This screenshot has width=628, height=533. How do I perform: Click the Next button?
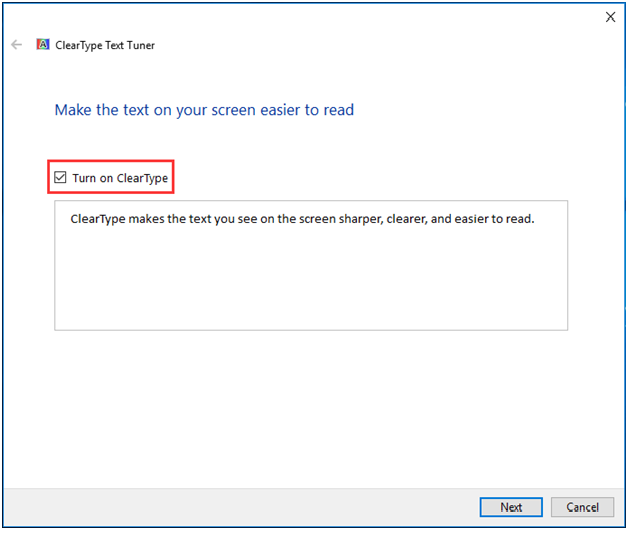(x=511, y=507)
